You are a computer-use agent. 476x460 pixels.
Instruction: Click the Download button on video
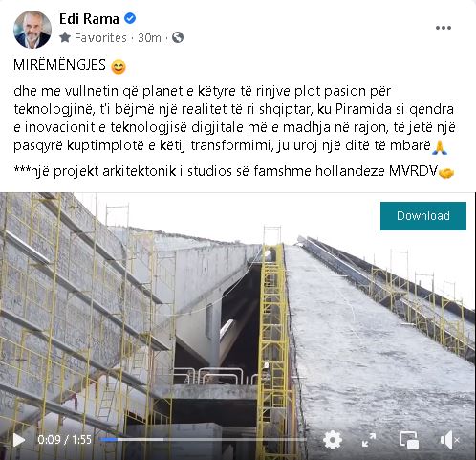(x=423, y=216)
